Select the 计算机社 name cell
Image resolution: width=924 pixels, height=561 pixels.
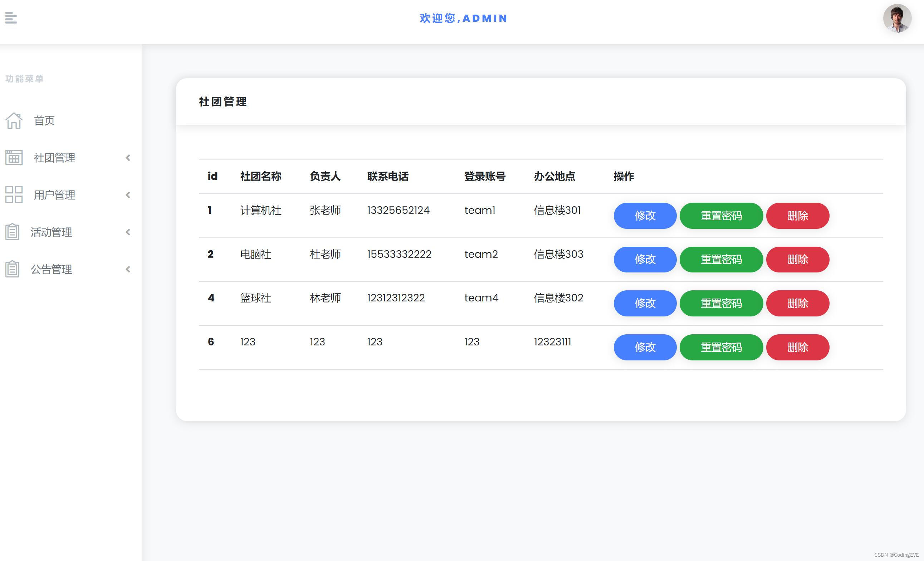click(261, 210)
